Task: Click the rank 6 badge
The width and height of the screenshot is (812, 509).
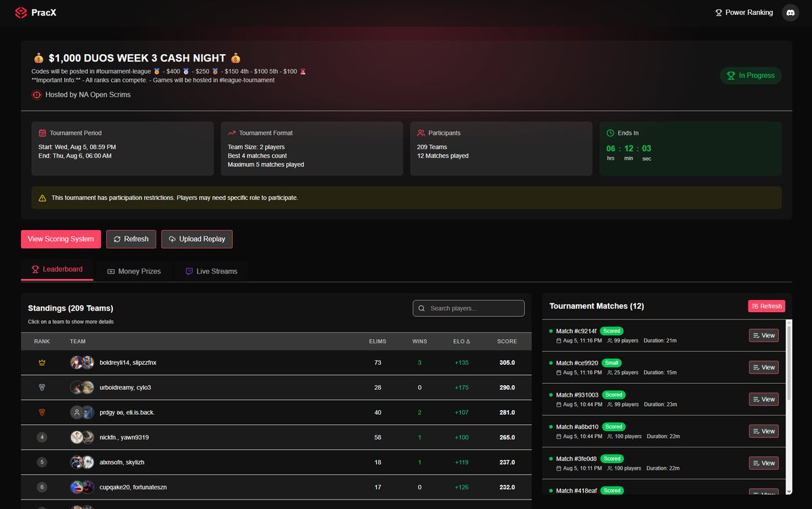Action: coord(42,487)
